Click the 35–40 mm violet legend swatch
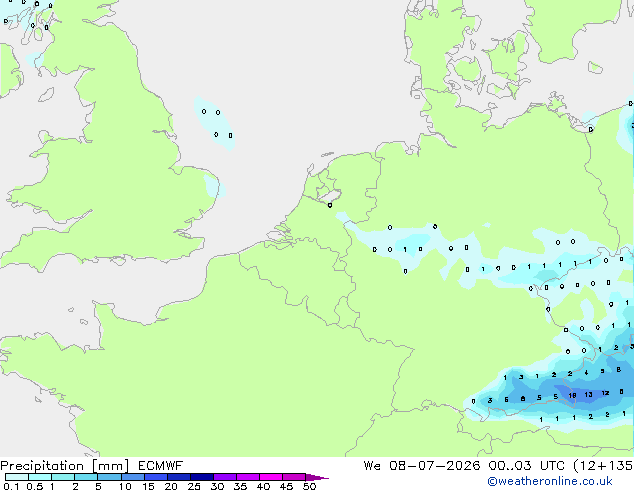The width and height of the screenshot is (634, 490). 248,477
